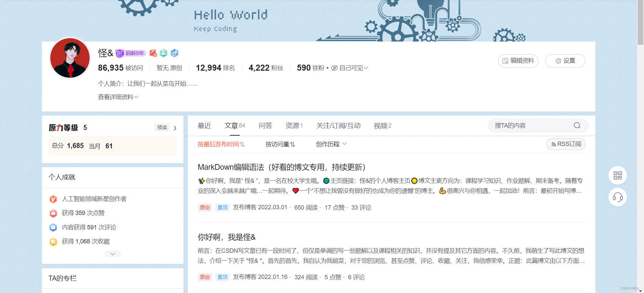Expand the 自己可见 dropdown arrow
The height and width of the screenshot is (293, 644).
(x=366, y=68)
